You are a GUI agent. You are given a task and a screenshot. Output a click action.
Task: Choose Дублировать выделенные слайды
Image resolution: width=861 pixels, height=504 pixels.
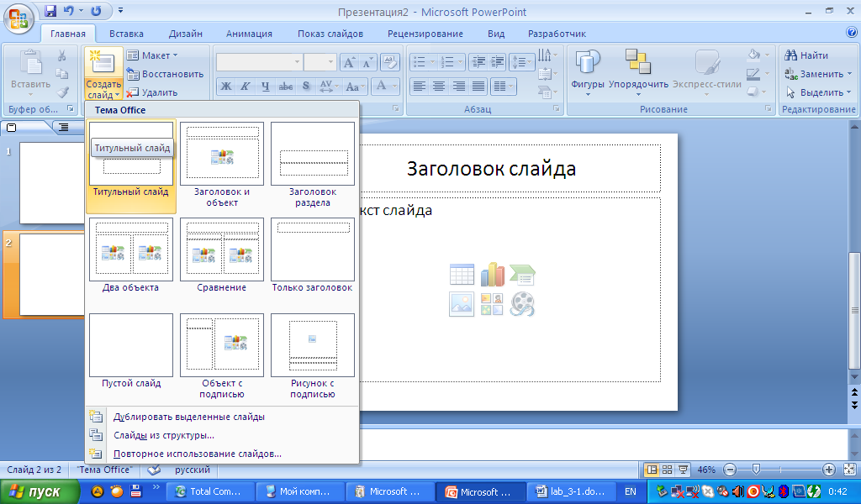[x=222, y=417]
